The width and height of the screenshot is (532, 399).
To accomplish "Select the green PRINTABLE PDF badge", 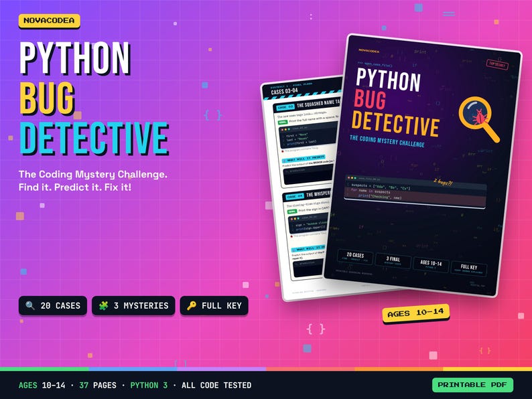I will 472,385.
